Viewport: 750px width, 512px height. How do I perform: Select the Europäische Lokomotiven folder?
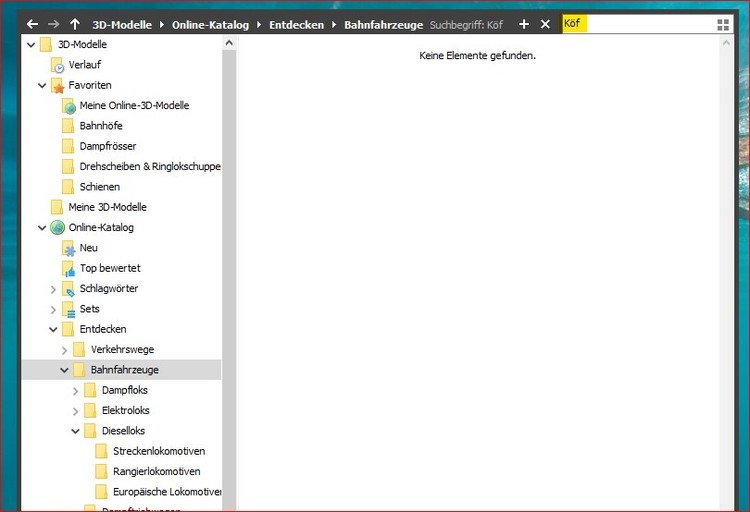point(167,492)
